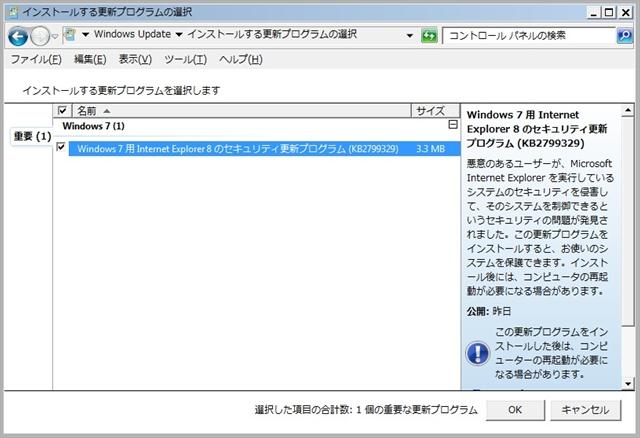
Task: Open the ツール(T) menu
Action: (x=185, y=60)
